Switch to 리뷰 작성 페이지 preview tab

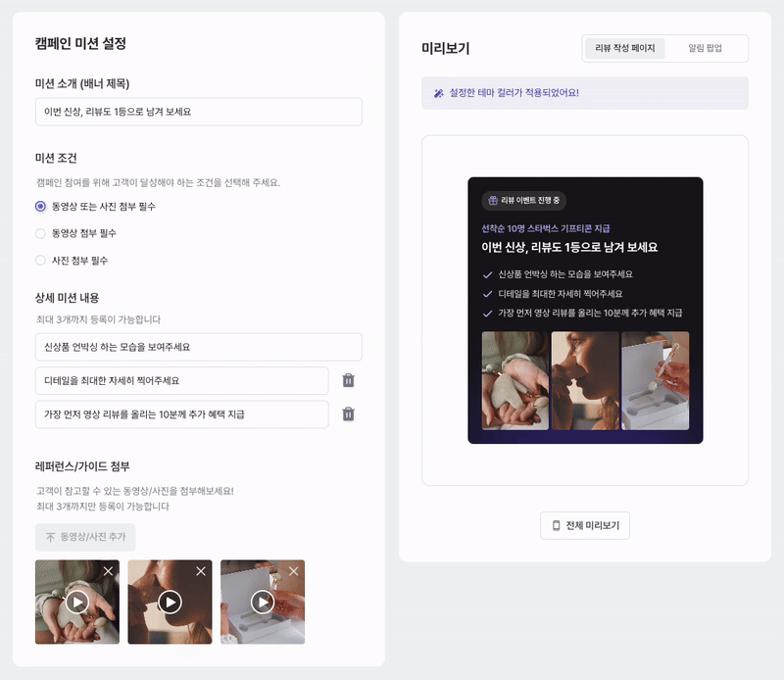(624, 48)
